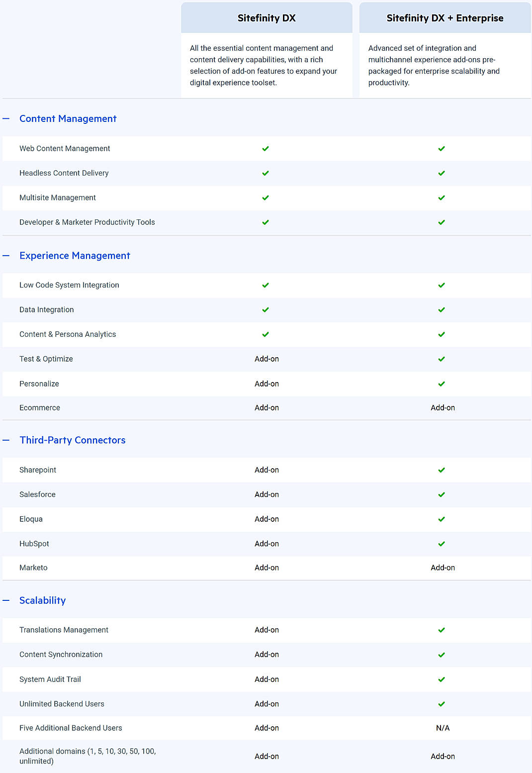532x773 pixels.
Task: Click Add-on for Test & Optimize row
Action: point(266,359)
